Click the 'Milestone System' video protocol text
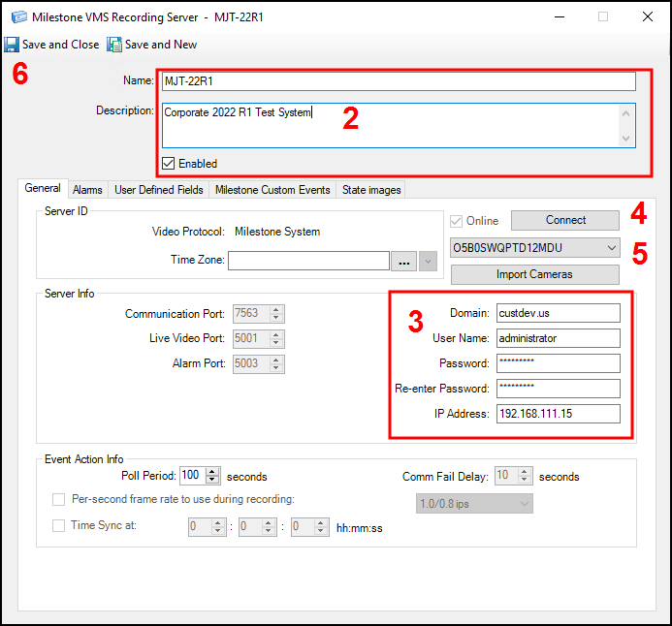 (x=277, y=232)
